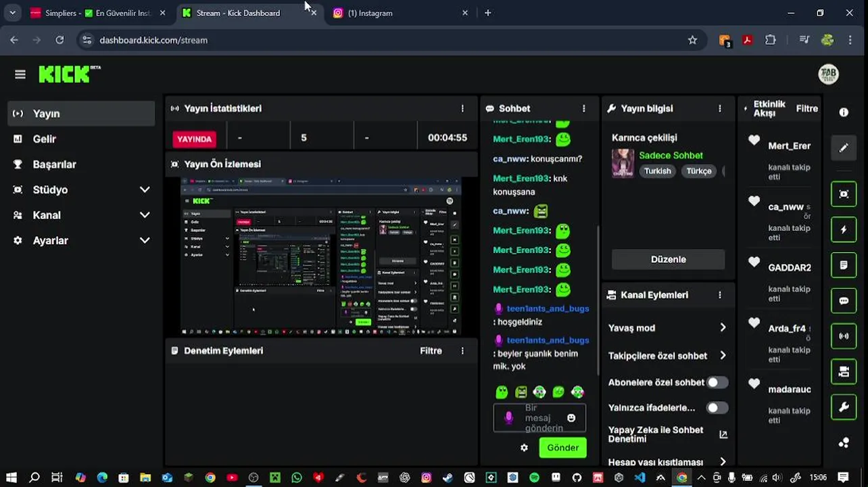This screenshot has width=868, height=487.
Task: Open Yavaş mod options chevron
Action: (x=723, y=328)
